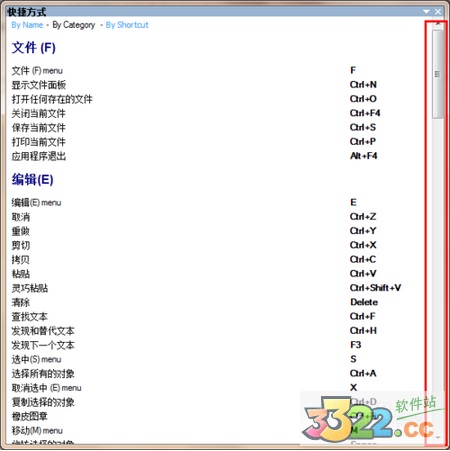Click the vertical scrollbar thumb

[438, 74]
